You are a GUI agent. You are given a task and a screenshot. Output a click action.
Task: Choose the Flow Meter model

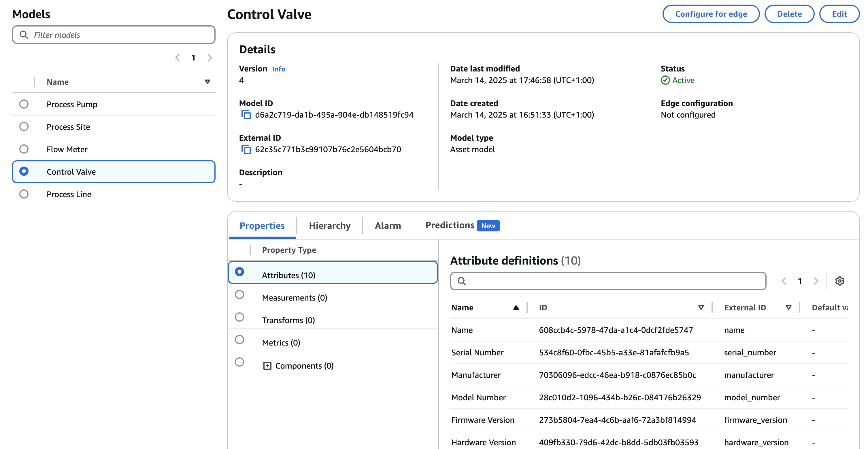pyautogui.click(x=24, y=149)
